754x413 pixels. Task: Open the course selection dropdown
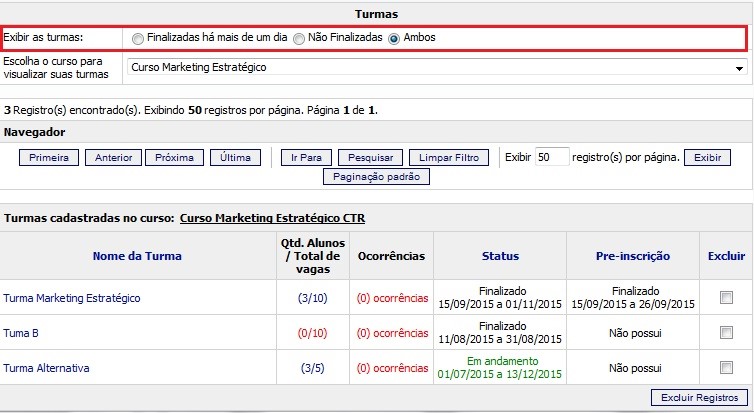(x=438, y=68)
